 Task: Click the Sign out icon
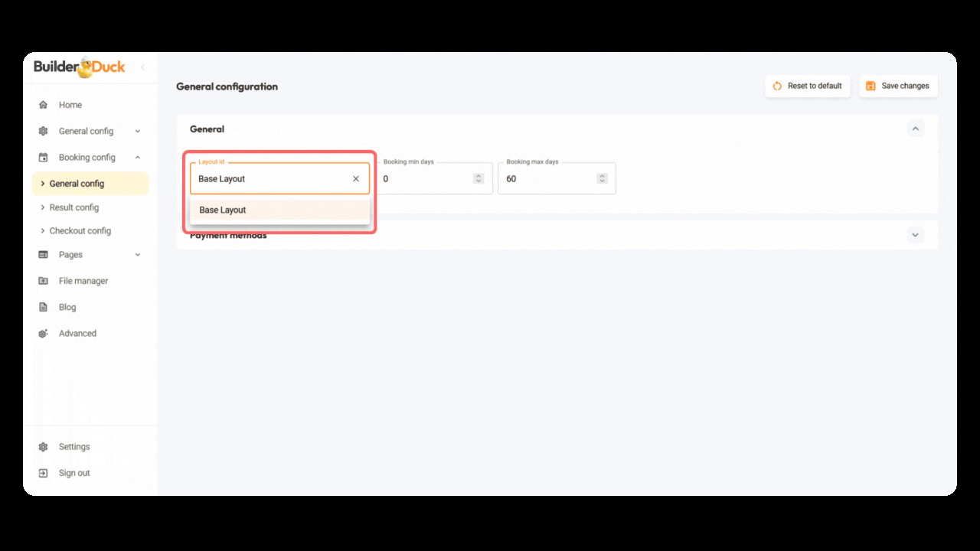[x=44, y=473]
